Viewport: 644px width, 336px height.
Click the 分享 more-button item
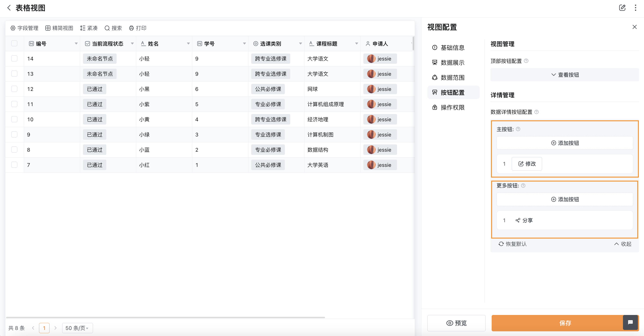point(524,220)
